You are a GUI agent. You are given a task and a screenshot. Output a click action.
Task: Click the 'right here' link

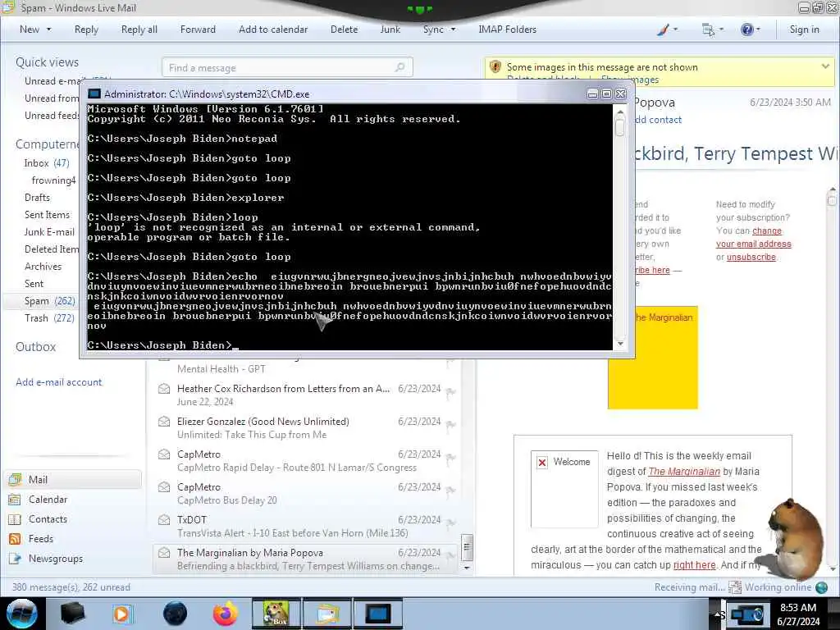(694, 564)
